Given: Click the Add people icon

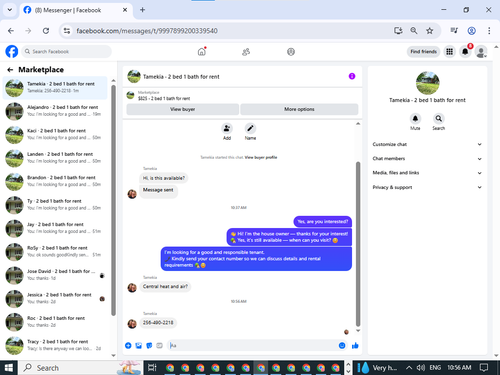Looking at the screenshot, I should click(227, 128).
